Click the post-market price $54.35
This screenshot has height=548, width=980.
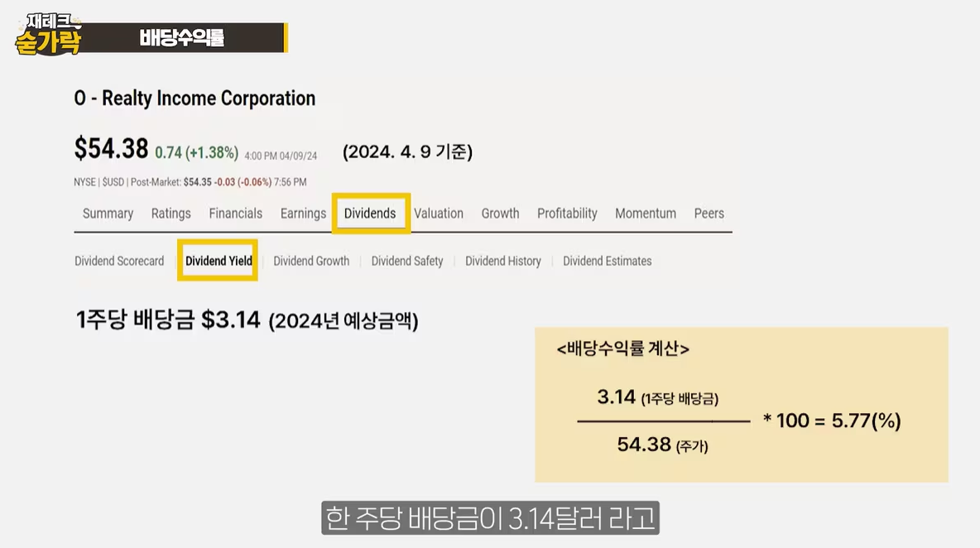198,182
